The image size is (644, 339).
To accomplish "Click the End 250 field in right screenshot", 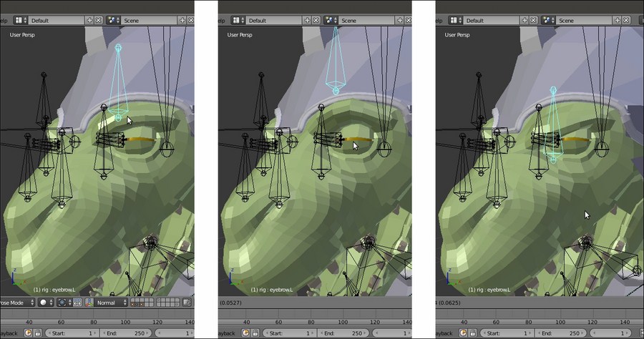I will coord(561,333).
